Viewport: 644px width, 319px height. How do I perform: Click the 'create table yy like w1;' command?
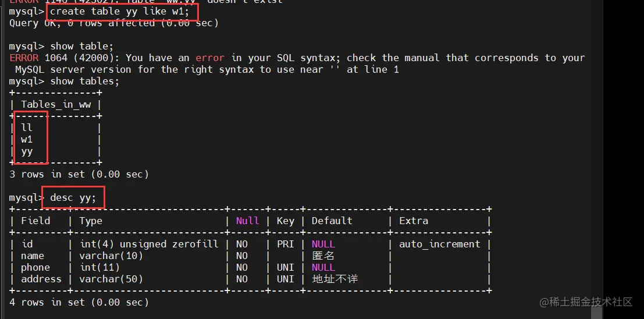pos(119,12)
